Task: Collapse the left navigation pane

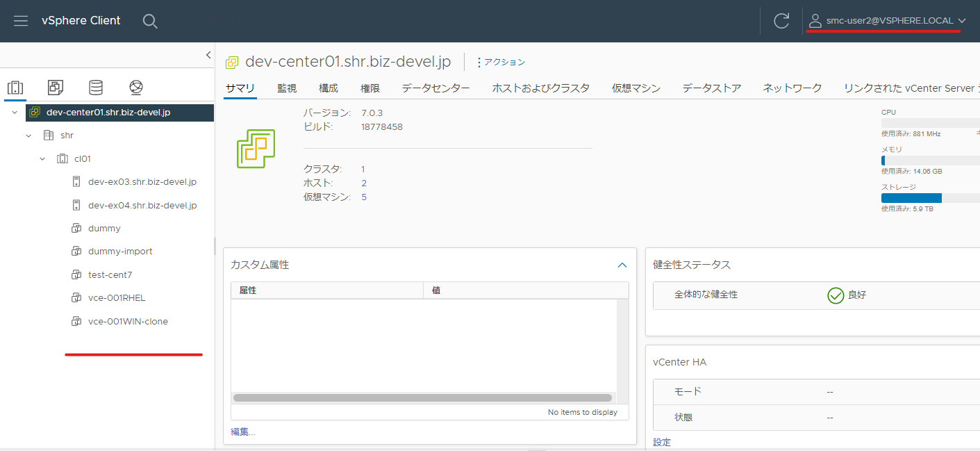Action: (208, 55)
